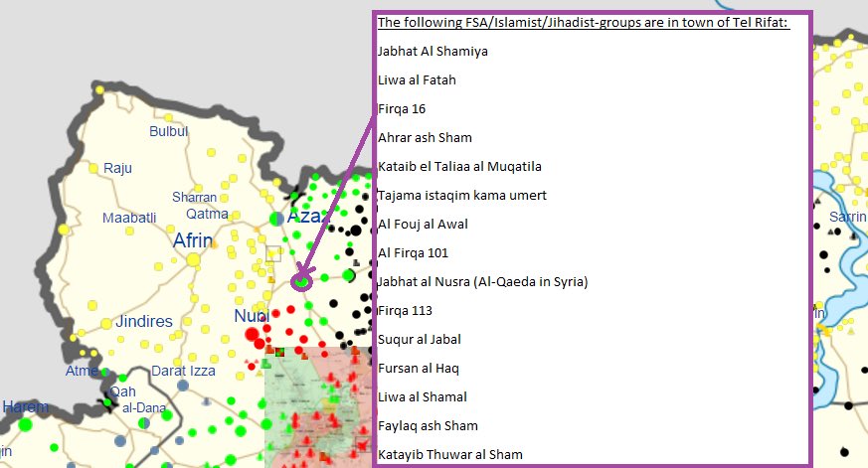868x468 pixels.
Task: Click the Jindires label
Action: click(144, 321)
